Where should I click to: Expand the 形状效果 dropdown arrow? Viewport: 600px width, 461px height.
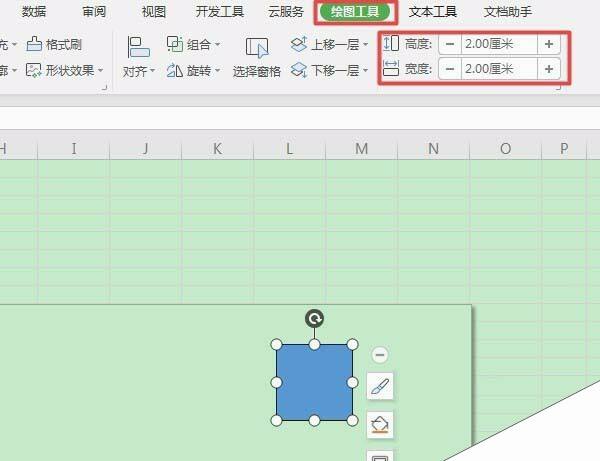(101, 71)
